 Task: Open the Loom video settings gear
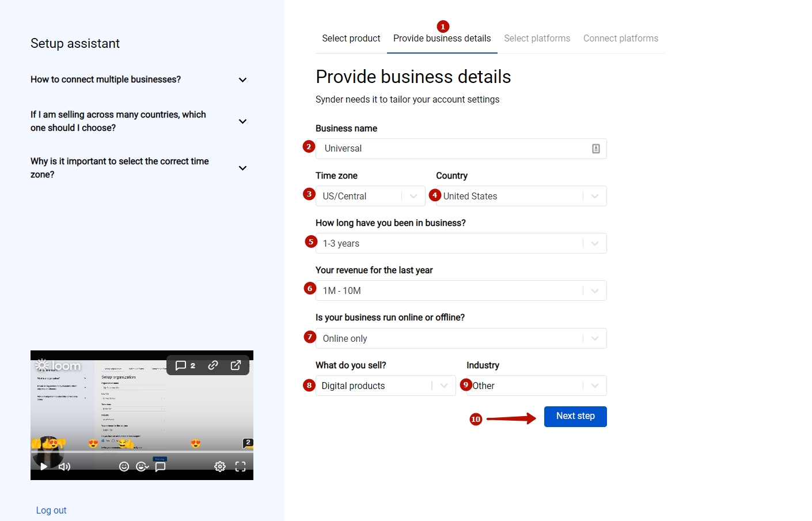click(x=219, y=466)
